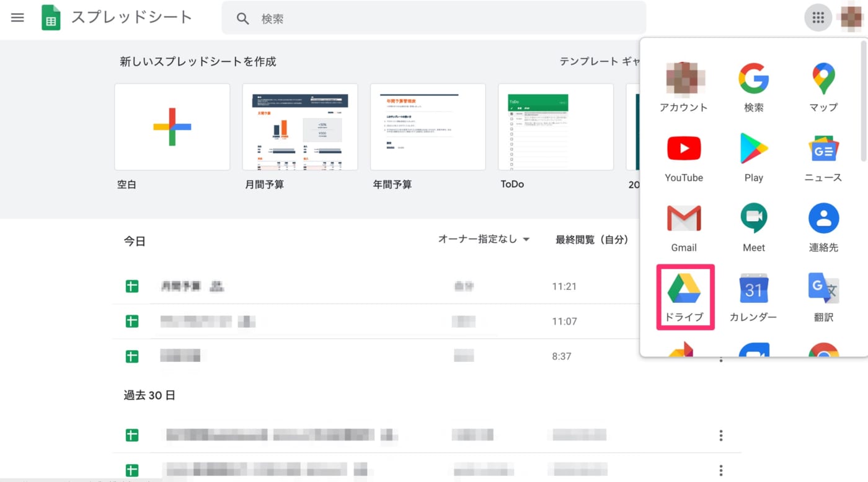Open spreadsheet last viewed at 8:37
This screenshot has width=868, height=482.
[377, 356]
